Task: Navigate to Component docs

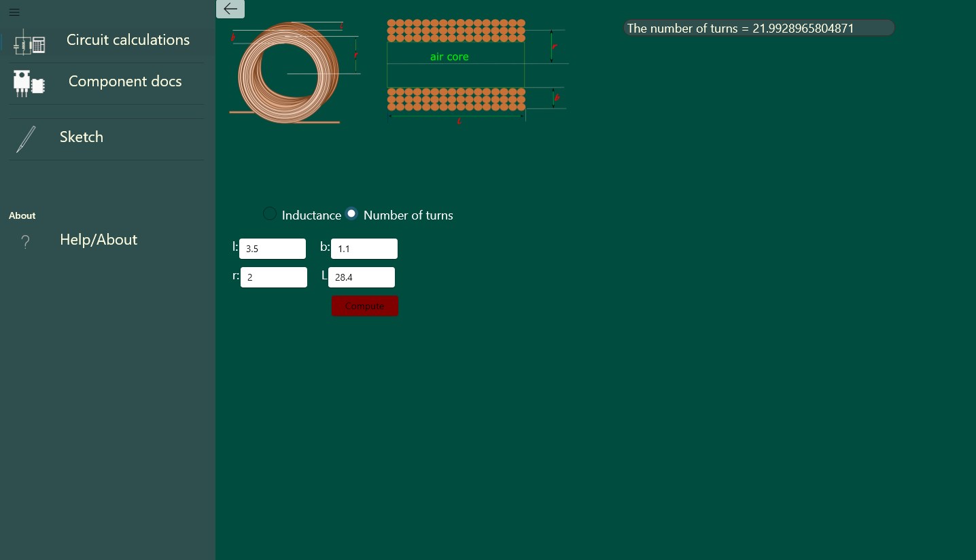Action: [x=125, y=81]
